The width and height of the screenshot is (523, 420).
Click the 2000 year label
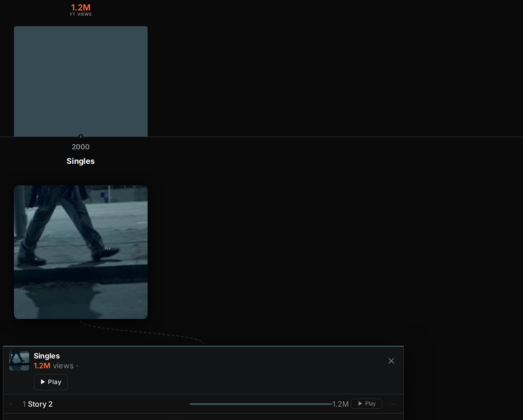pos(81,147)
